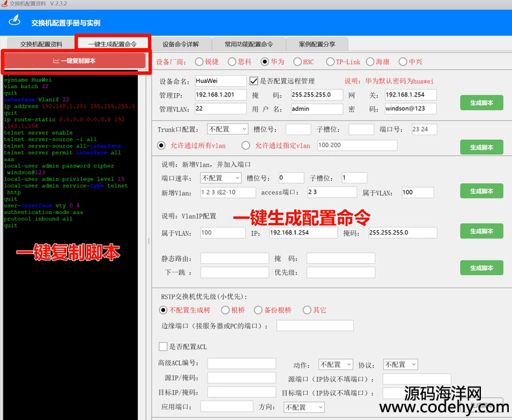Open the ACL 动作 dropdown

pos(336,364)
